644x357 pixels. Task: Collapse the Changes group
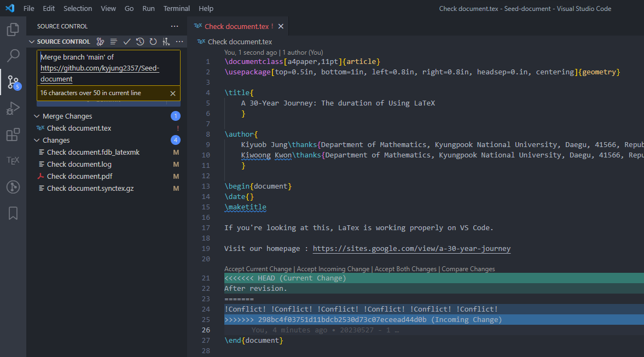click(x=37, y=140)
